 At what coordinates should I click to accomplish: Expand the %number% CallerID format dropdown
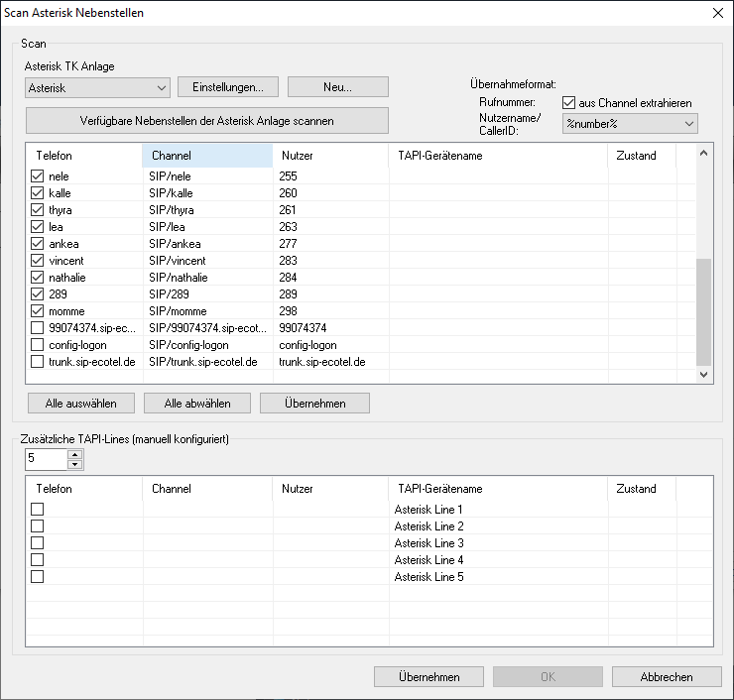coord(630,124)
